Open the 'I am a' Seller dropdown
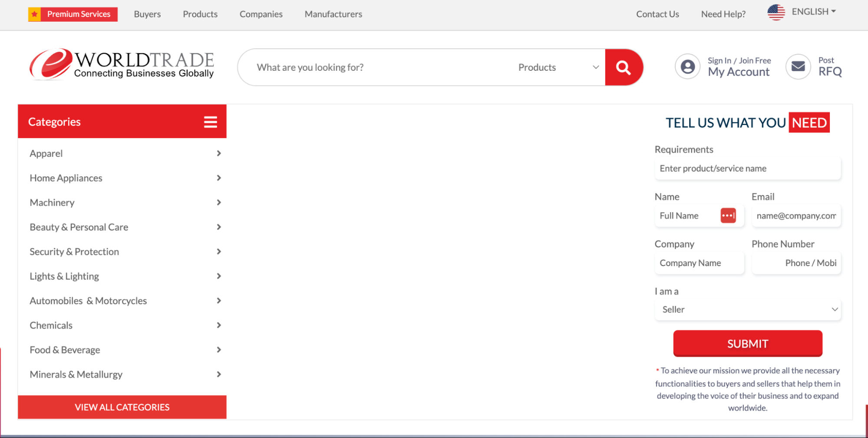This screenshot has height=438, width=868. (x=747, y=310)
